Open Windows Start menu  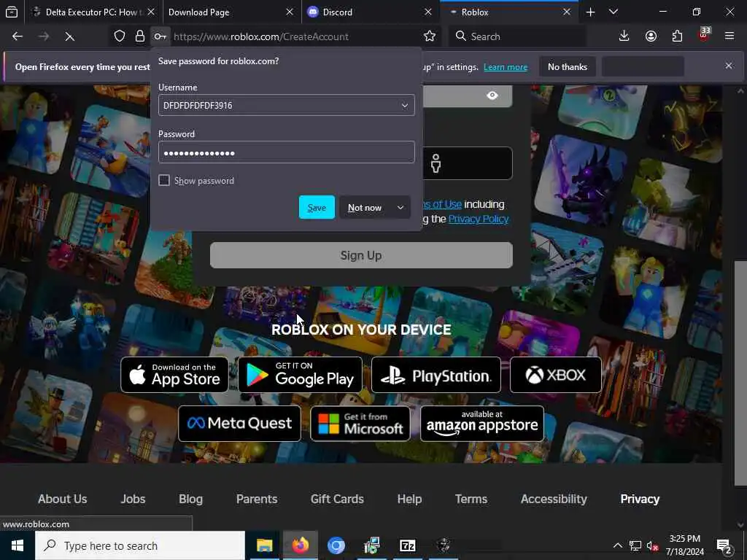[18, 545]
